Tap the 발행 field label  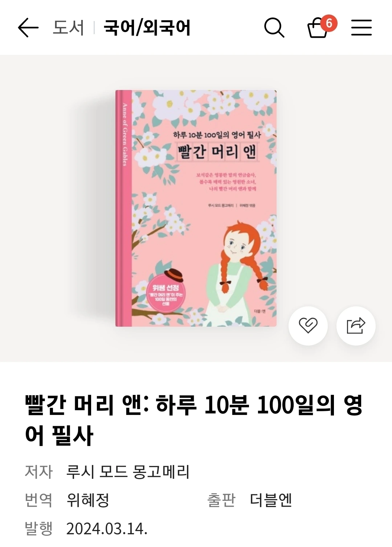tap(38, 528)
